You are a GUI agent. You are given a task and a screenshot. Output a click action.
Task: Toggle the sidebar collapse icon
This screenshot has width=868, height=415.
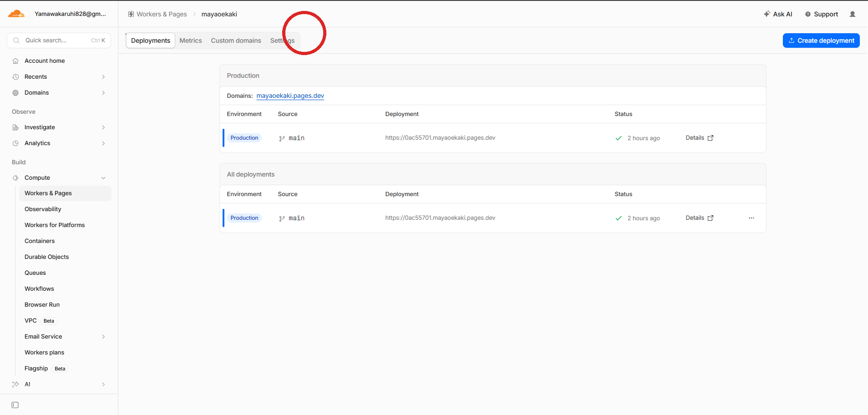coord(15,405)
